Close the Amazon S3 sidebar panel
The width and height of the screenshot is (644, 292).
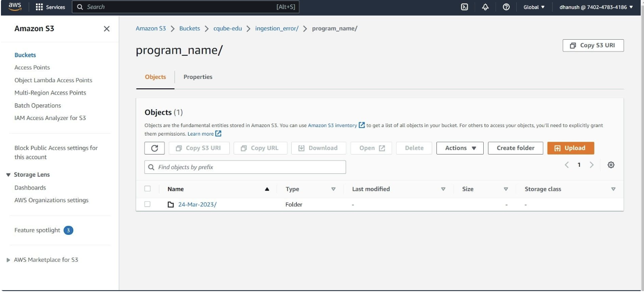click(106, 29)
